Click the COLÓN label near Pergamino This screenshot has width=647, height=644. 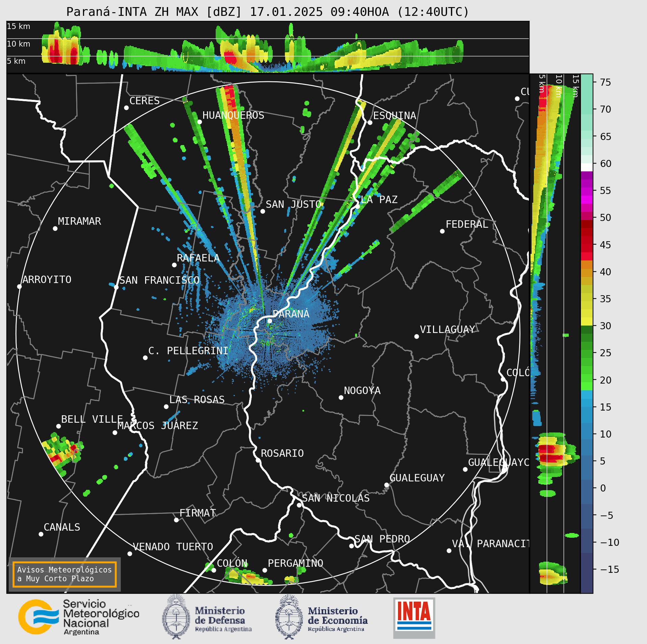click(x=232, y=563)
